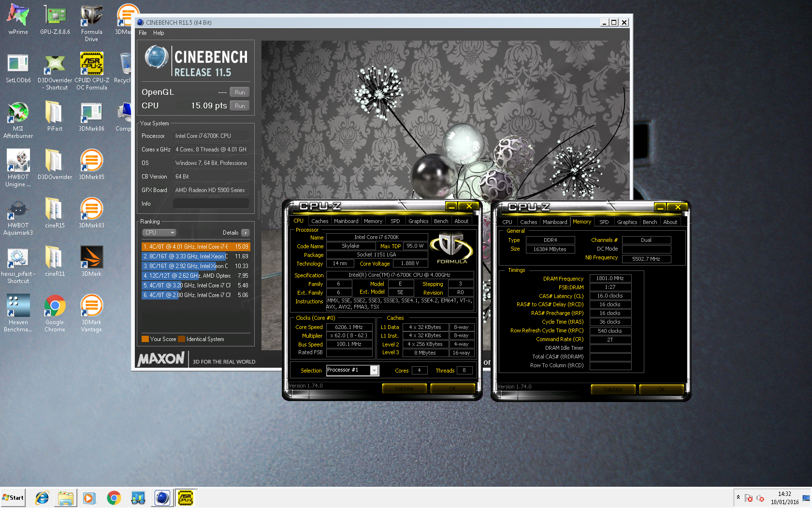Select the 3DMark Vantage desktop icon
Screen dimensions: 812x508
point(91,313)
